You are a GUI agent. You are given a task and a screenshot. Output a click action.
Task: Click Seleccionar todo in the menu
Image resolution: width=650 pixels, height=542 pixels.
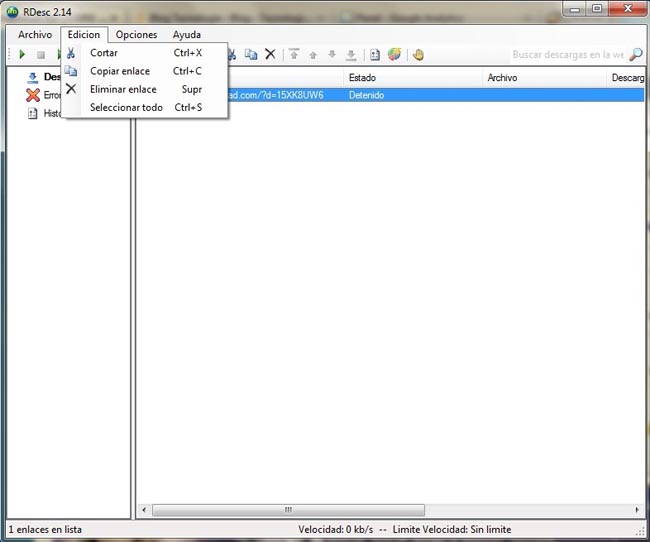pos(126,107)
